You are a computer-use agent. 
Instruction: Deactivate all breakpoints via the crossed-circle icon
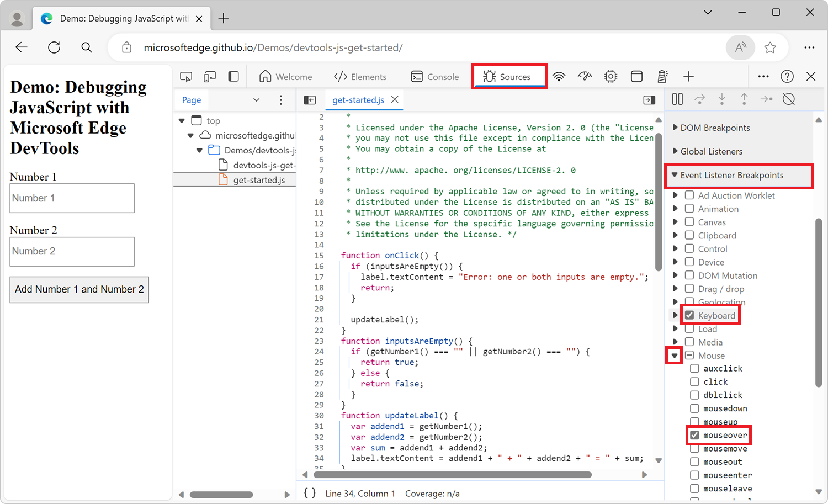pyautogui.click(x=788, y=99)
